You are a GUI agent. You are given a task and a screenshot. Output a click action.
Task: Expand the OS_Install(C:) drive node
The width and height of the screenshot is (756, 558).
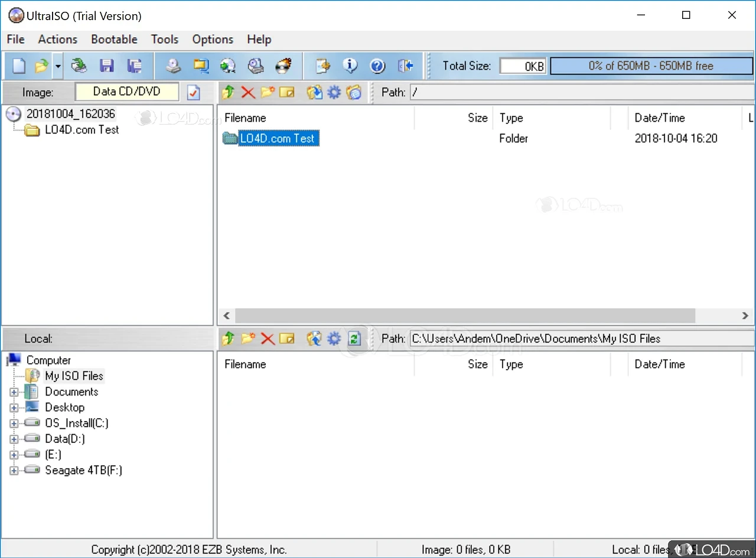tap(14, 423)
